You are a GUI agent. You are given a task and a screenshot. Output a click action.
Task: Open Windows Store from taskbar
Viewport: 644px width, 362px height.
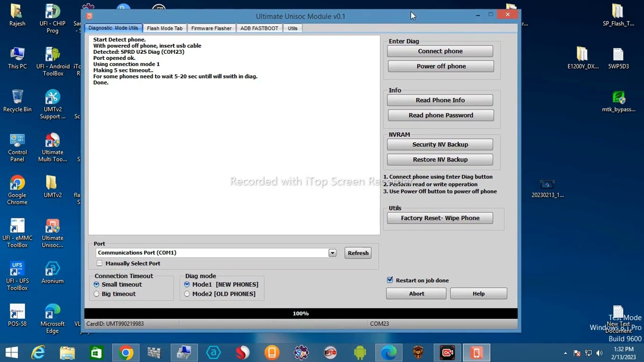[97, 352]
